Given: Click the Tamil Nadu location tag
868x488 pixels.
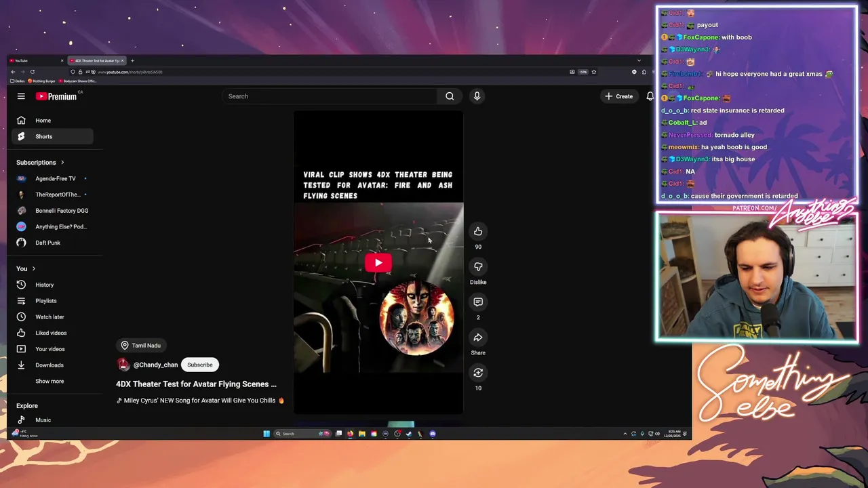Looking at the screenshot, I should tap(141, 346).
